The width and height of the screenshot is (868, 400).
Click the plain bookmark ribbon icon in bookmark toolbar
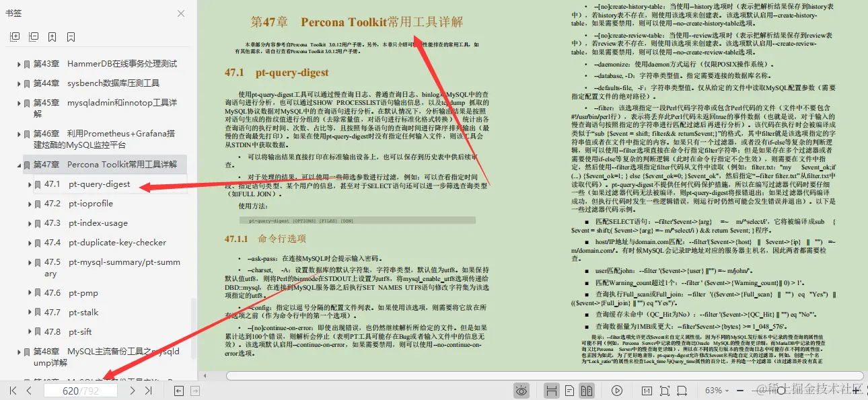71,37
